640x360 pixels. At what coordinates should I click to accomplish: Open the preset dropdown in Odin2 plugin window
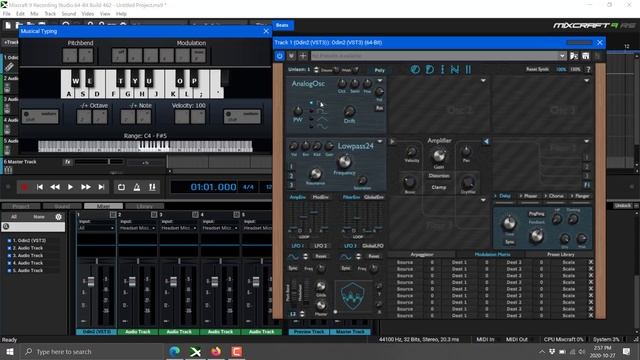click(562, 56)
